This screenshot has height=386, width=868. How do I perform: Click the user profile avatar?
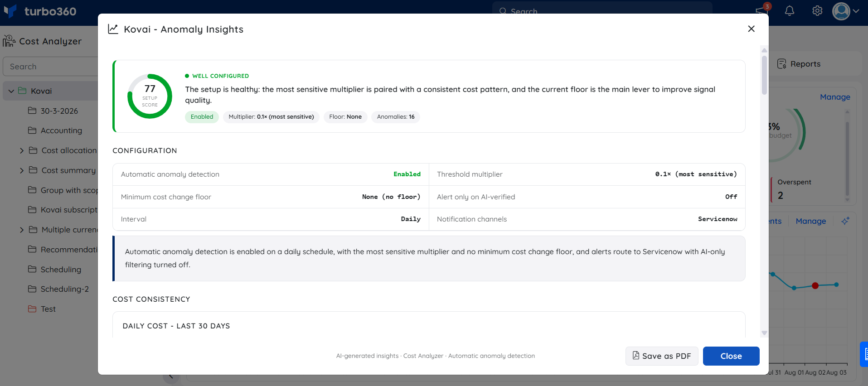(841, 11)
